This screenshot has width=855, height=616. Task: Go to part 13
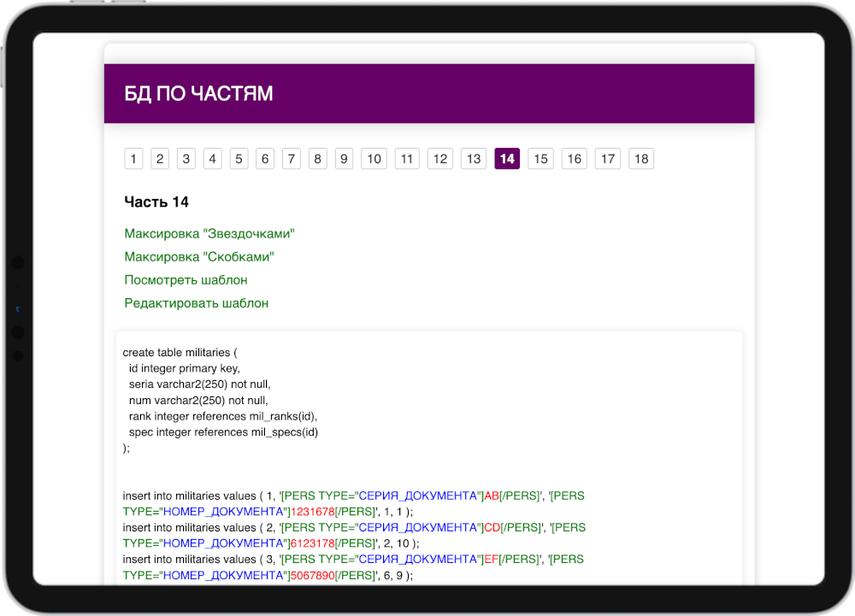[x=474, y=159]
